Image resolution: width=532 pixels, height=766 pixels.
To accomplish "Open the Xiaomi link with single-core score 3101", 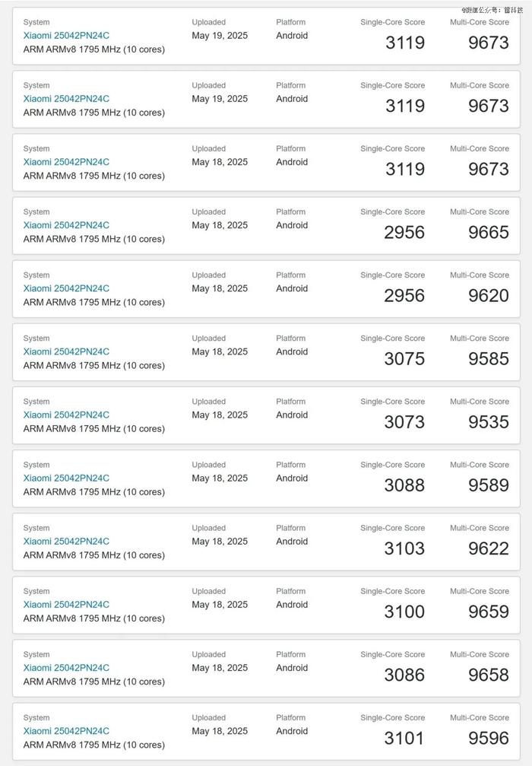I will [x=66, y=730].
